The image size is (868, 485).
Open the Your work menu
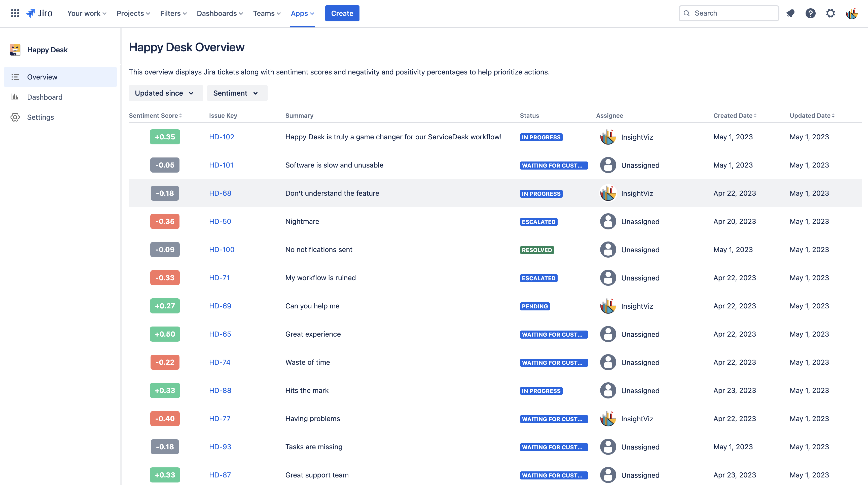pyautogui.click(x=87, y=14)
